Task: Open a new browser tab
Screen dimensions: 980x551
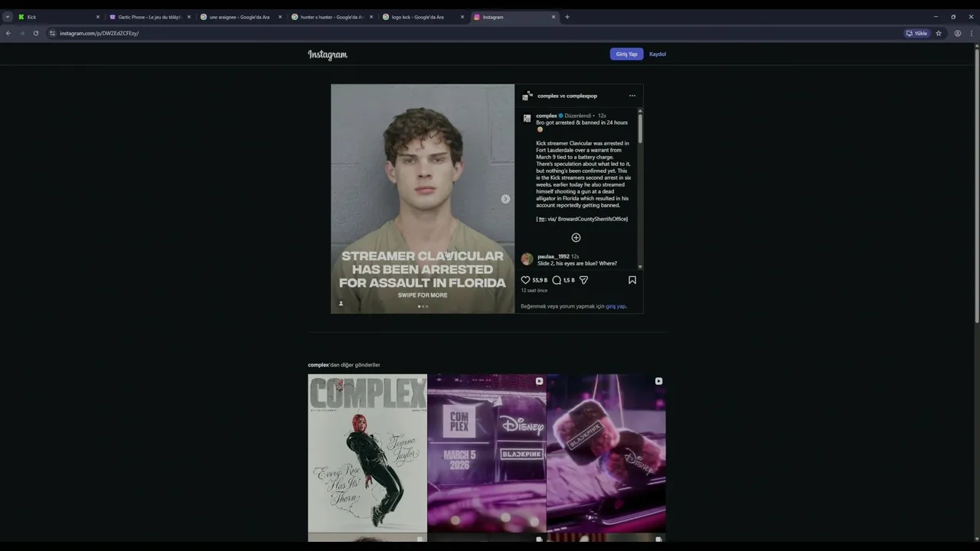Action: 567,17
